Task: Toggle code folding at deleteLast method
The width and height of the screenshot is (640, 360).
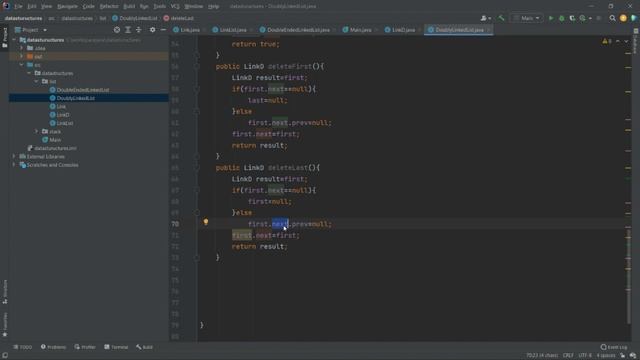Action: 196,168
